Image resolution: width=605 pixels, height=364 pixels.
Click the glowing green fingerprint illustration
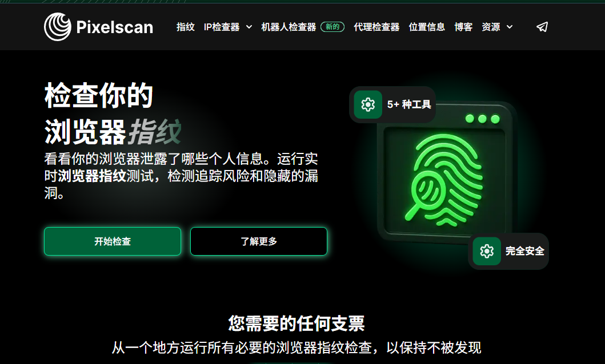[x=444, y=180]
